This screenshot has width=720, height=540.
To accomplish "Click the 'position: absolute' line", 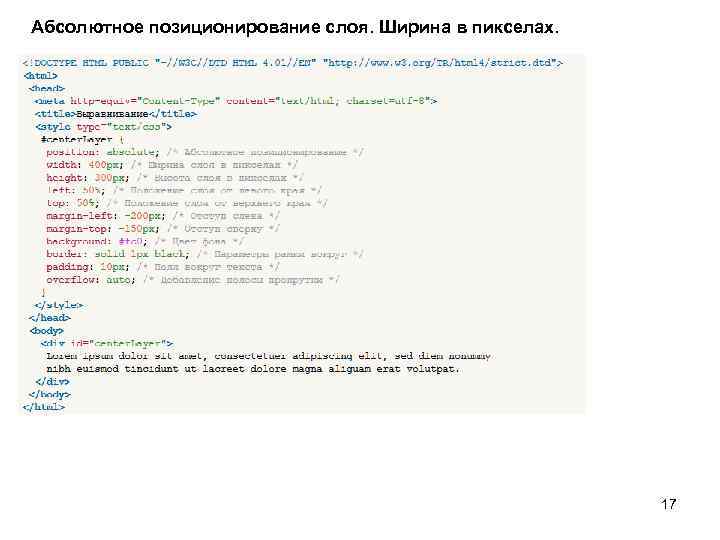I will pos(205,152).
